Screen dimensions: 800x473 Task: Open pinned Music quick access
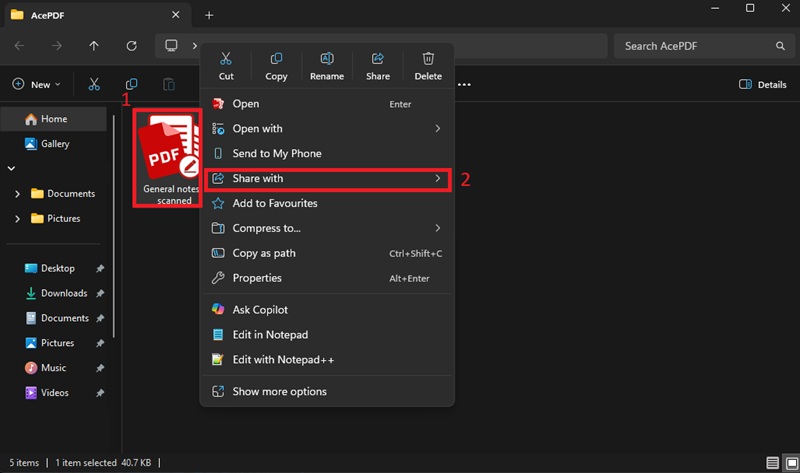45,368
